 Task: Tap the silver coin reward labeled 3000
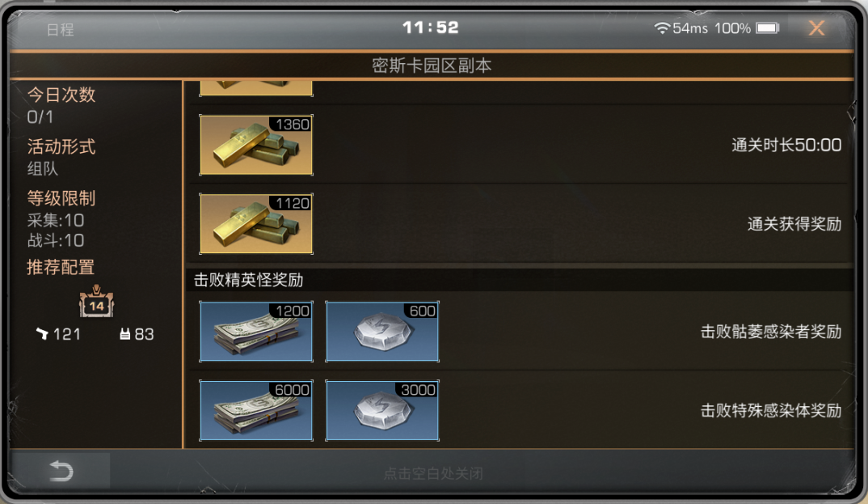382,410
